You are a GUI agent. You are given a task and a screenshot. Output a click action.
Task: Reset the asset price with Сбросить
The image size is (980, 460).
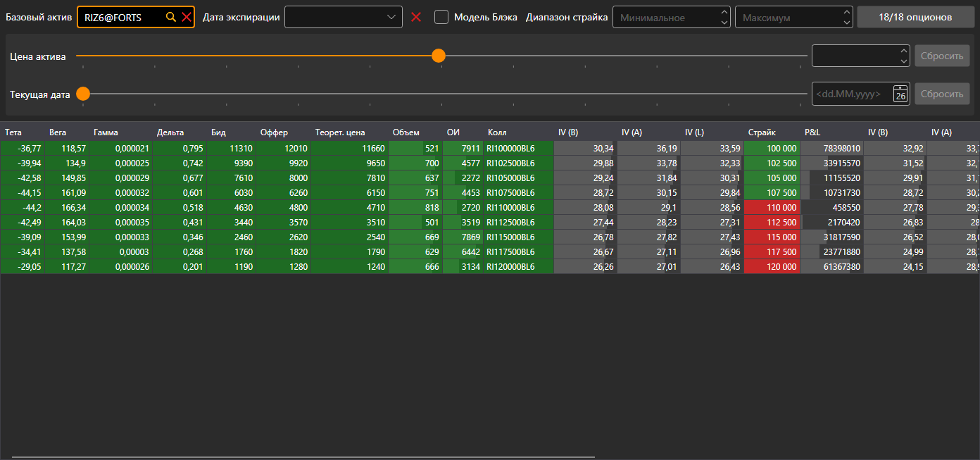click(x=942, y=56)
